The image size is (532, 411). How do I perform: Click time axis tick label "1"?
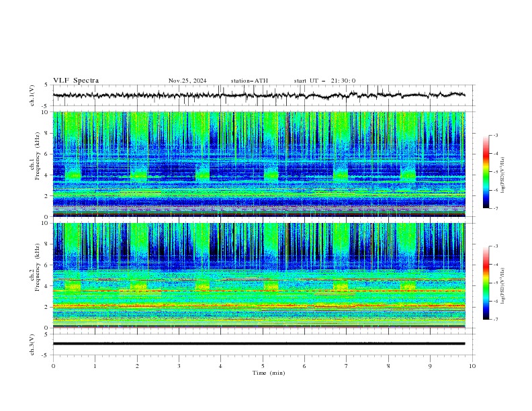(x=95, y=366)
